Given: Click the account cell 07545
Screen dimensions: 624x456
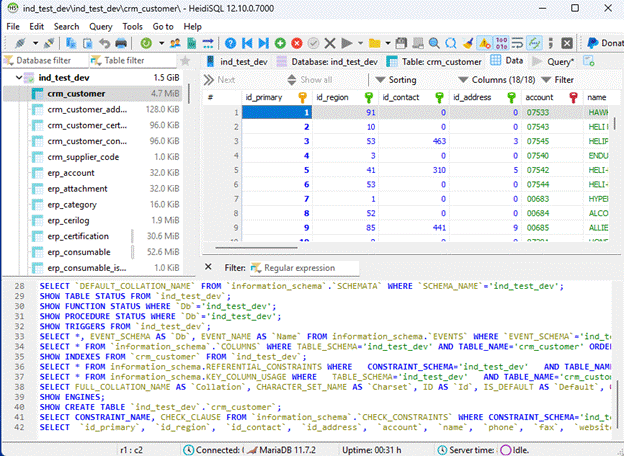Looking at the screenshot, I should 552,141.
